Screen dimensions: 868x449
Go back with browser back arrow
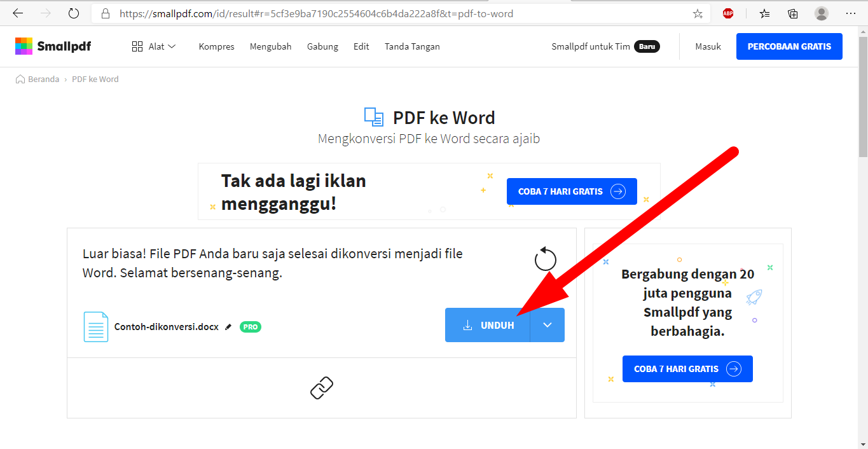pos(18,13)
